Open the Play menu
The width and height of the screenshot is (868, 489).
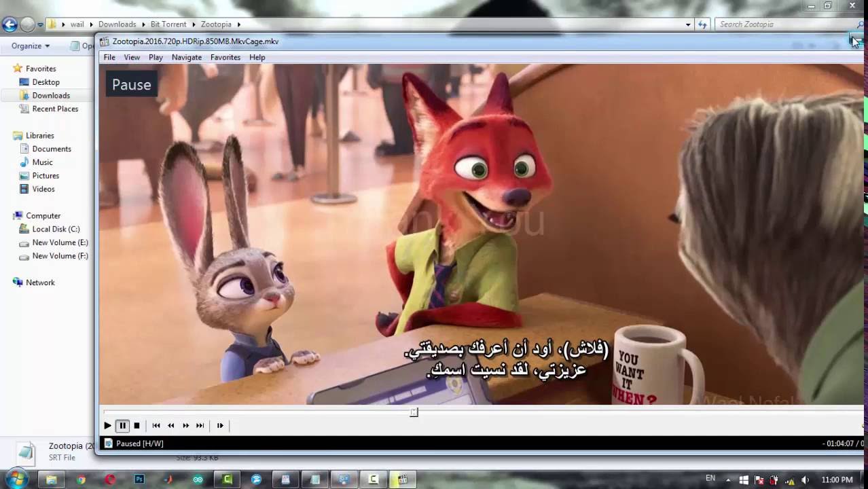[x=156, y=58]
